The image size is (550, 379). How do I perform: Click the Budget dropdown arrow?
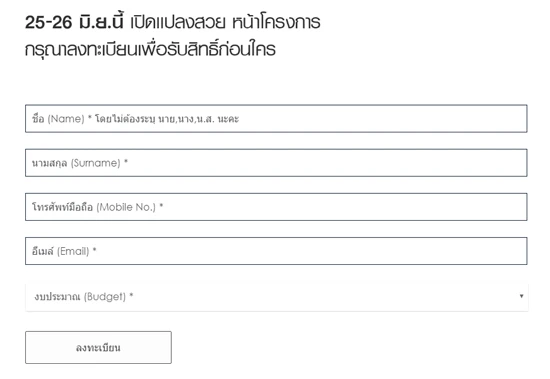pos(521,296)
